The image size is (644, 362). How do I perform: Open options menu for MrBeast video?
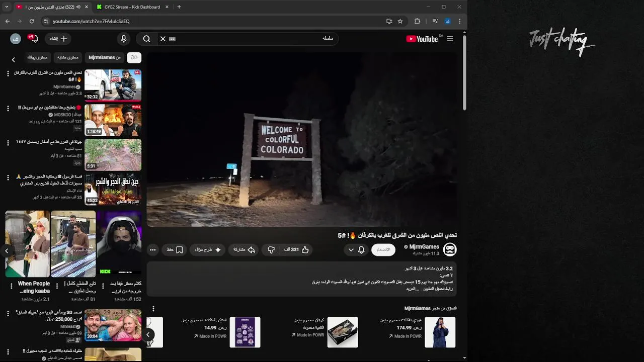[8, 313]
